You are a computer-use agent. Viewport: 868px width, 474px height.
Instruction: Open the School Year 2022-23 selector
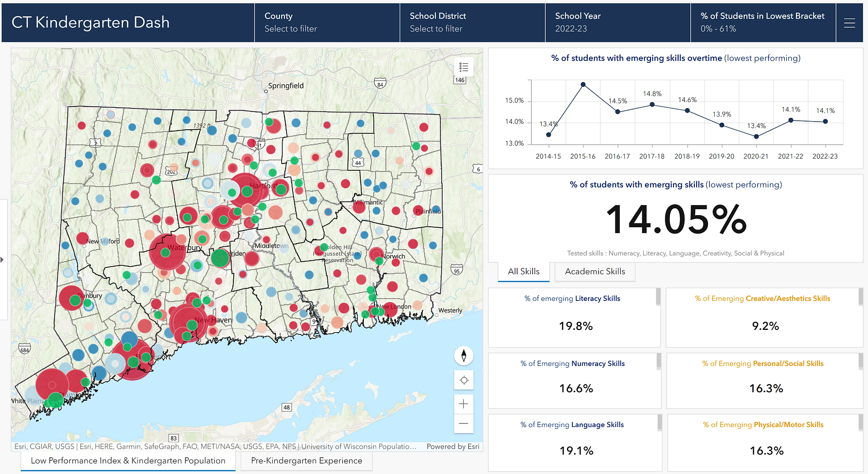(x=618, y=23)
